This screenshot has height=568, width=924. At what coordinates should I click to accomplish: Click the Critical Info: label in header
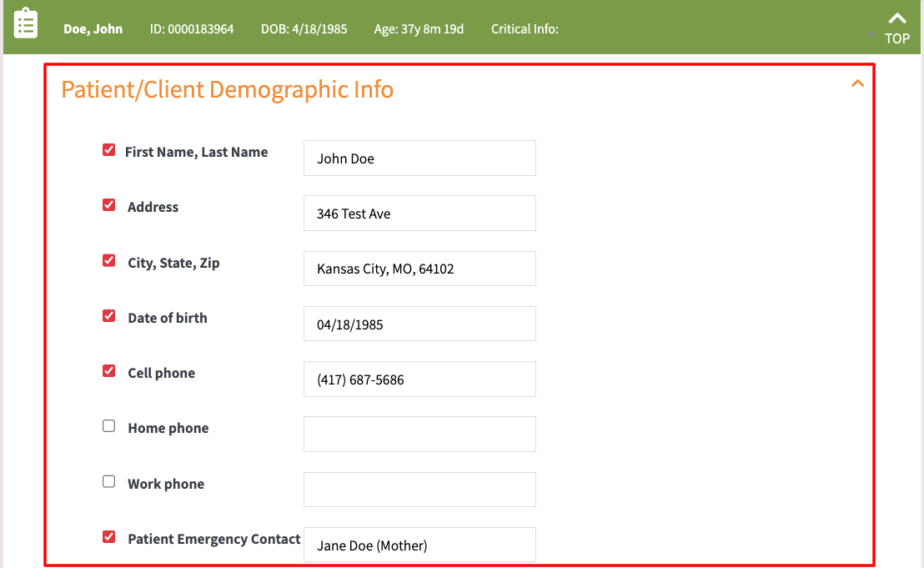525,29
